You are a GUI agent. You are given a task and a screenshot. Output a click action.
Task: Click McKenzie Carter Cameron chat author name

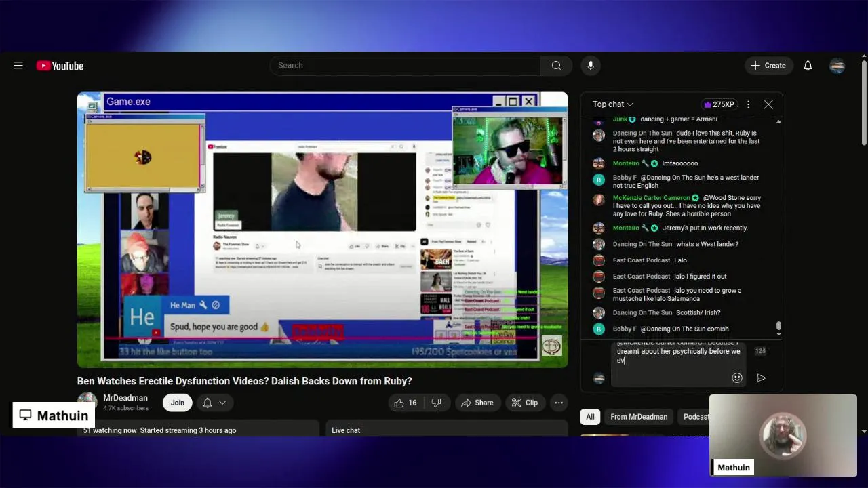click(x=651, y=198)
